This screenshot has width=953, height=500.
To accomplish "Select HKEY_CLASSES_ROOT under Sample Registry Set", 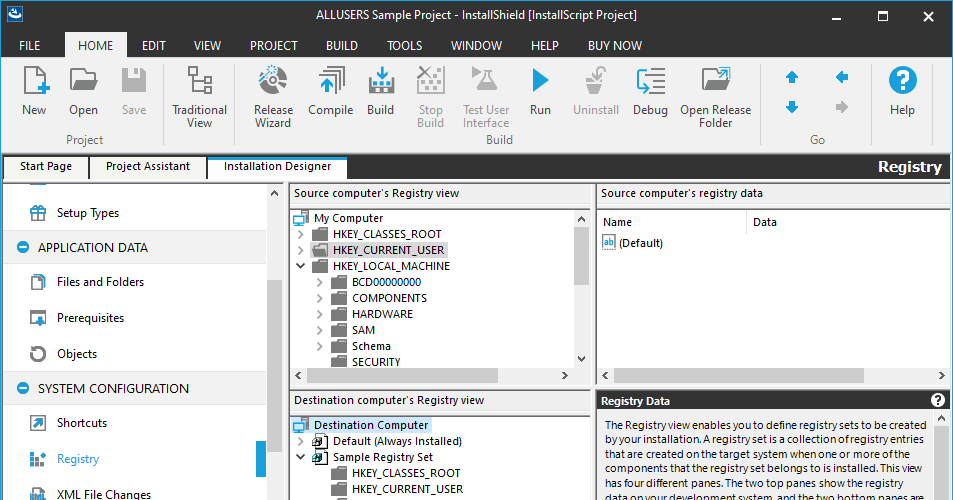I will click(x=406, y=473).
